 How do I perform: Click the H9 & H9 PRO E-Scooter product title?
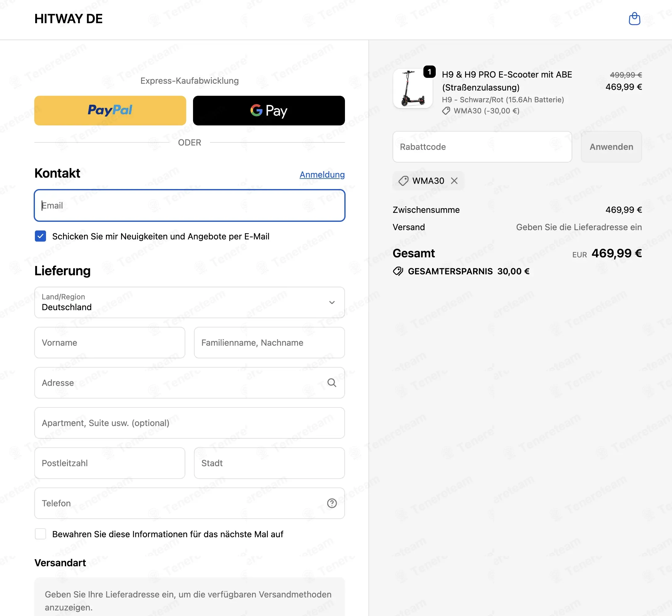pyautogui.click(x=507, y=81)
